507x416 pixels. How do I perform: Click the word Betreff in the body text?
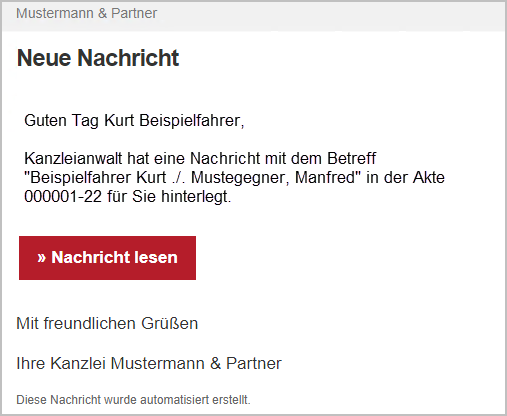351,158
